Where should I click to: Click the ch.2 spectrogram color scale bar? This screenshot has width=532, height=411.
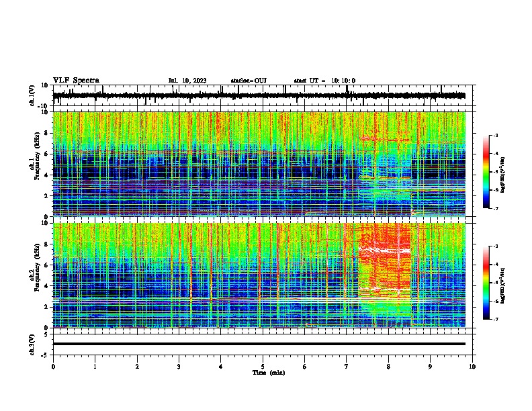pos(486,283)
